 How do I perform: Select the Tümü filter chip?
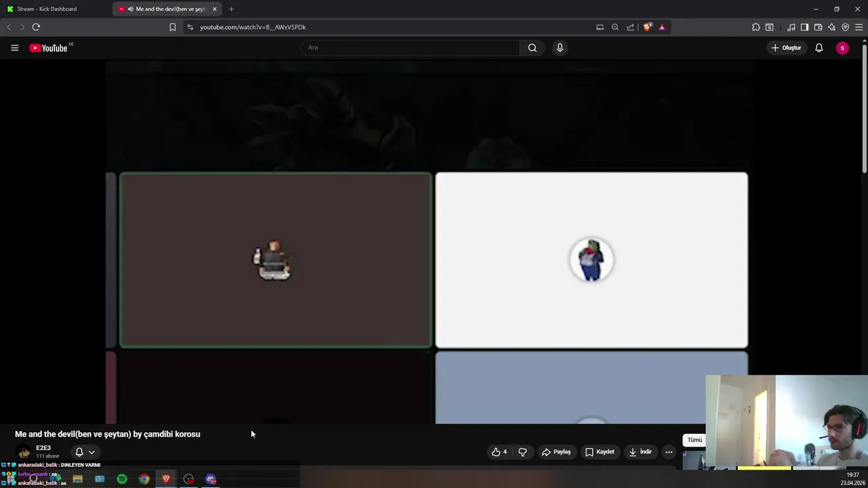(x=694, y=440)
